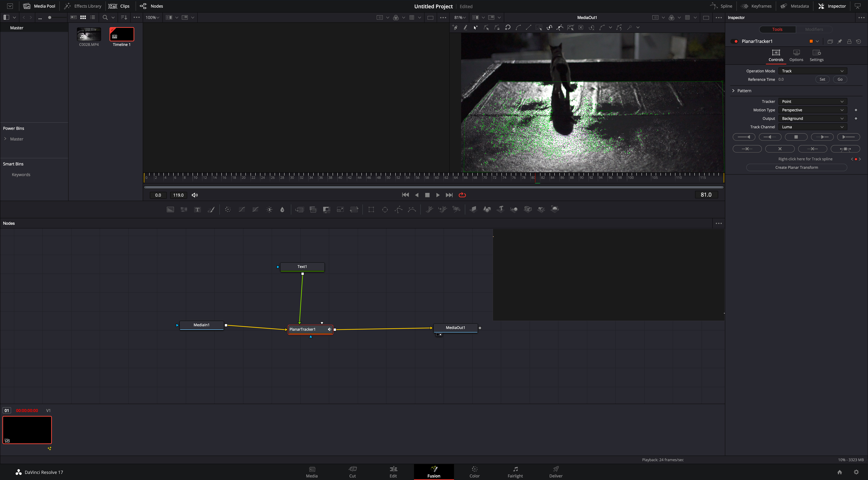Add a Brightness Contrast node from toolbar
868x480 pixels.
269,209
